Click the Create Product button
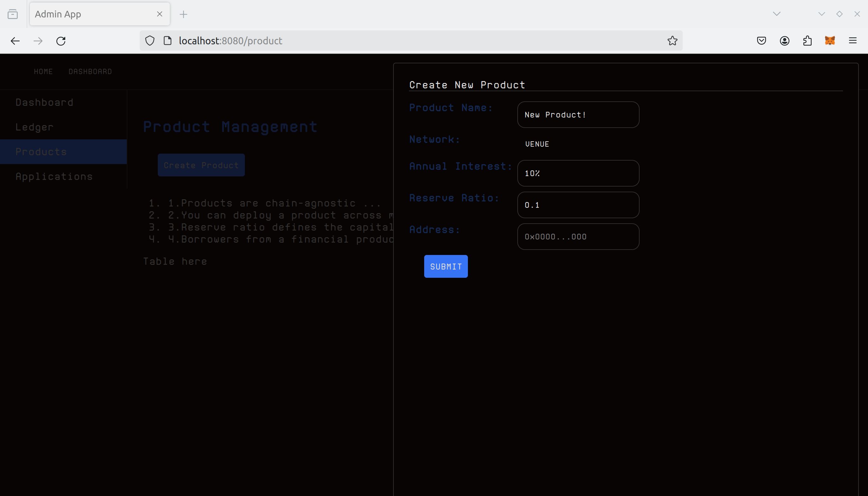 pyautogui.click(x=201, y=165)
